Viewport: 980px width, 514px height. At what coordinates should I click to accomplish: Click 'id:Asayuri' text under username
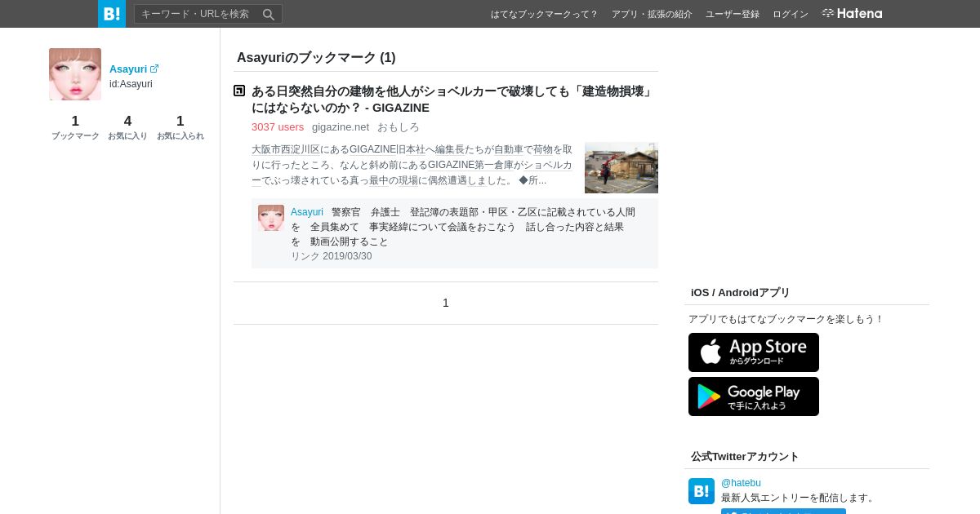click(131, 84)
